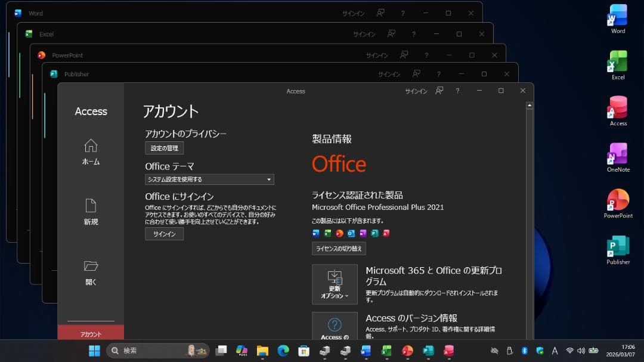Open File Explorer from the taskbar
Screen dimensions: 644x362
coord(262,351)
